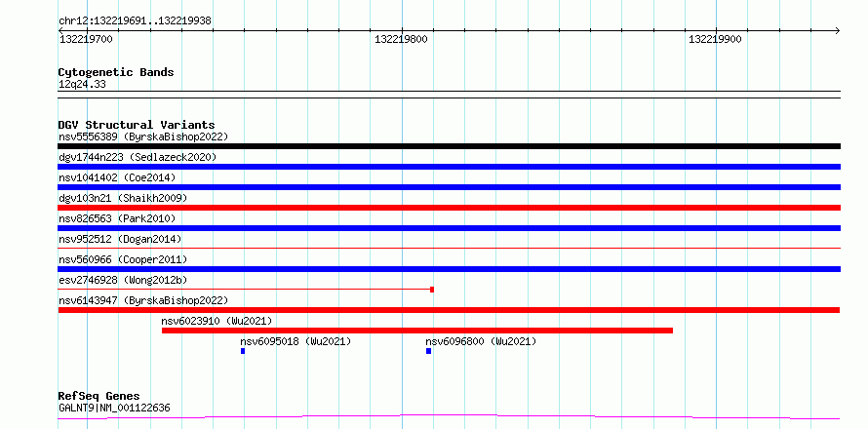Viewport: 868px width, 429px height.
Task: Open the nsv6096800 (Wu2021) label
Action: click(481, 341)
